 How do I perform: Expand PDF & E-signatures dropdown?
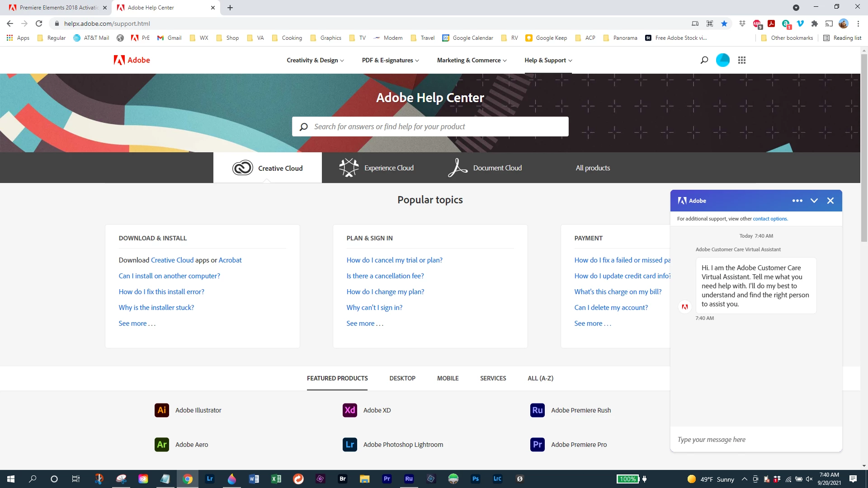pyautogui.click(x=390, y=60)
